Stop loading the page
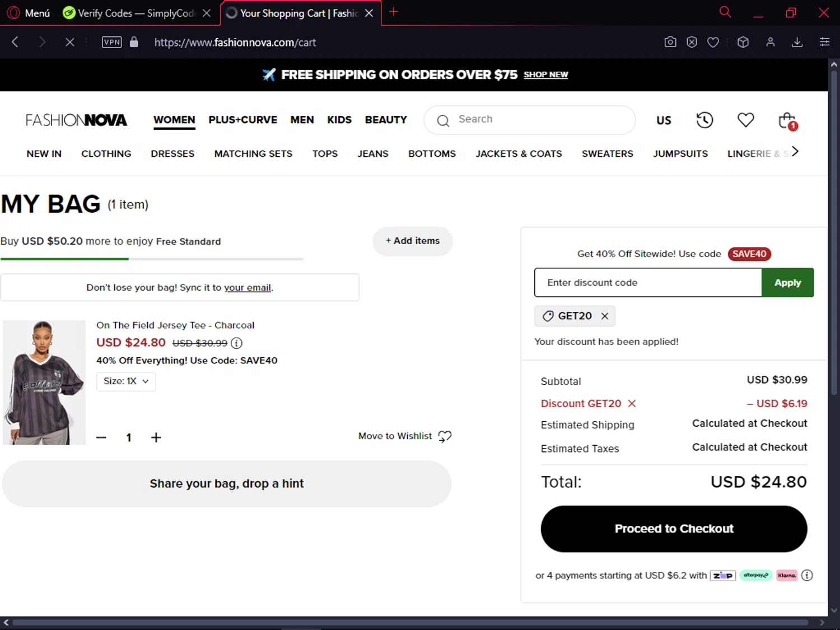This screenshot has width=840, height=630. tap(69, 42)
